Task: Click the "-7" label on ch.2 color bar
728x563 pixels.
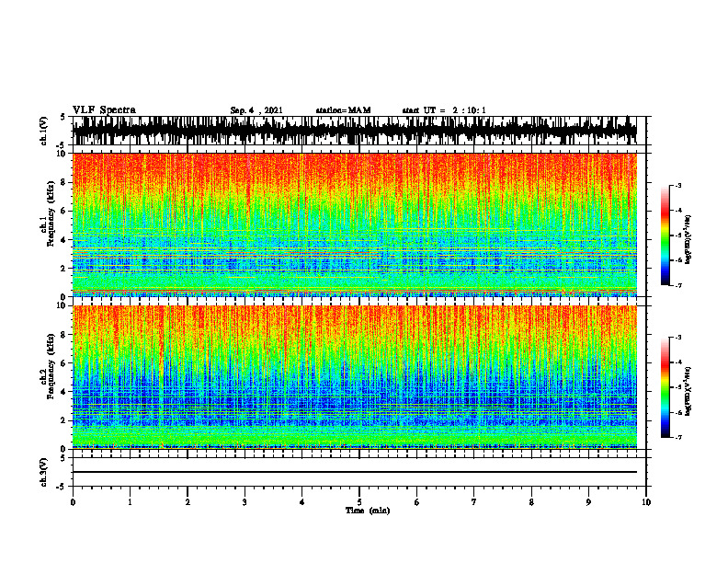Action: 678,437
